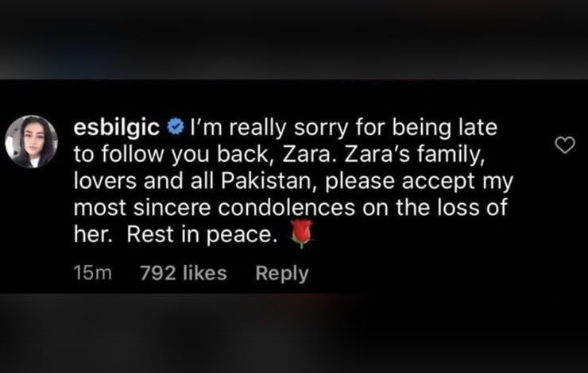
Task: Click the "Zara's family," text
Action: coord(414,155)
